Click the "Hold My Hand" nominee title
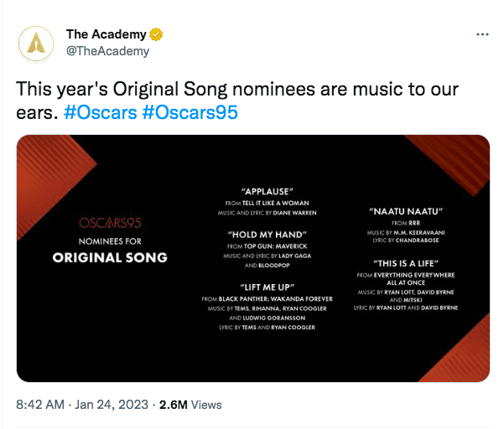504x429 pixels. tap(268, 235)
